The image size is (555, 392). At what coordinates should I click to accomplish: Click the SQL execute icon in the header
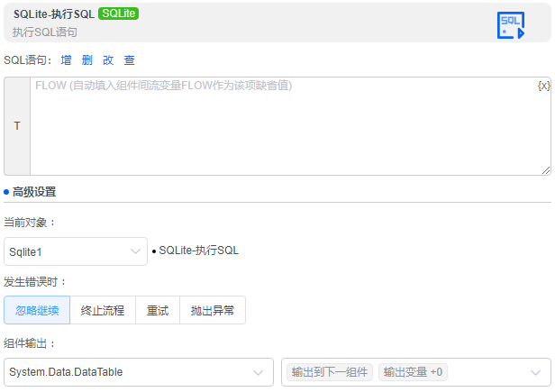(511, 25)
